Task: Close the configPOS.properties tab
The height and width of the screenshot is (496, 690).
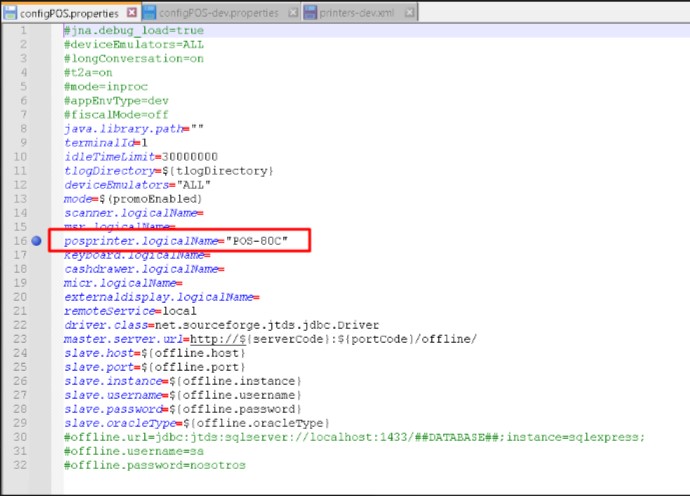Action: pyautogui.click(x=131, y=13)
